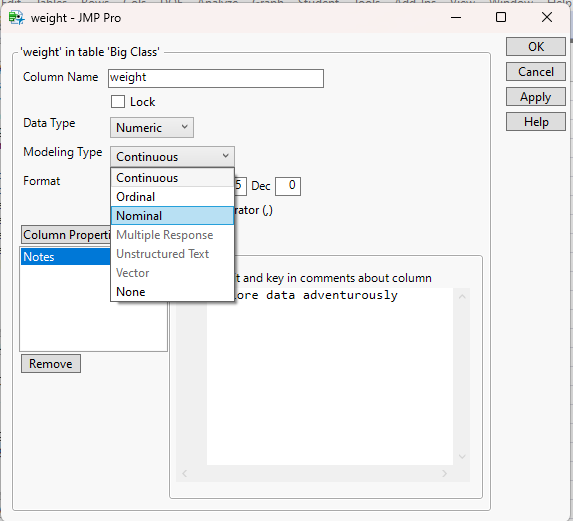Viewport: 573px width, 521px height.
Task: Remove the selected column property
Action: 51,364
